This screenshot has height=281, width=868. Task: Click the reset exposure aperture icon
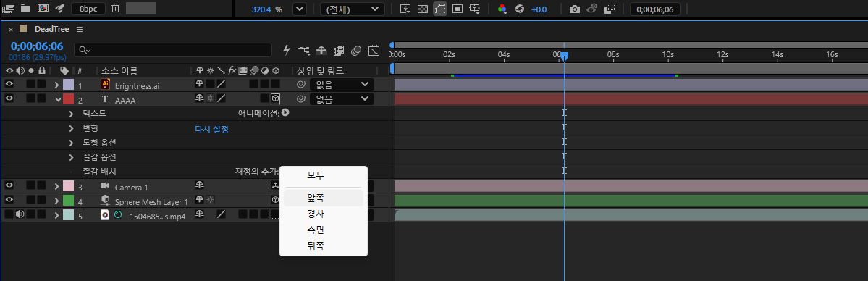pos(519,9)
